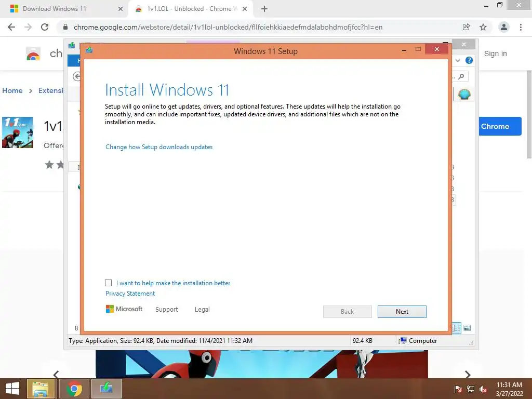Close the Download Windows 11 tab
Viewport: 532px width, 399px height.
click(x=121, y=9)
